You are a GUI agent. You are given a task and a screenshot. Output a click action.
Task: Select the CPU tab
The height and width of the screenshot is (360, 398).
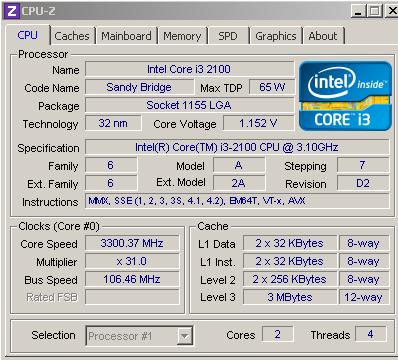28,35
